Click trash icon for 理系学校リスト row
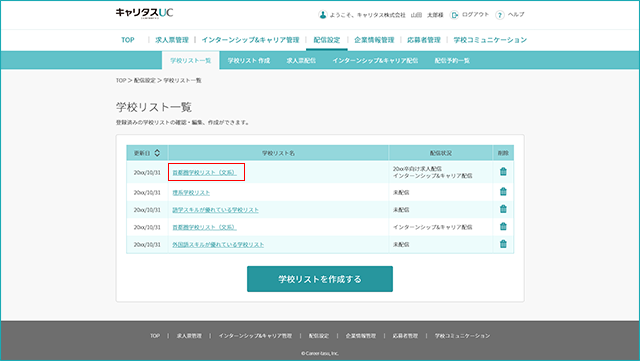This screenshot has height=361, width=640. click(503, 191)
